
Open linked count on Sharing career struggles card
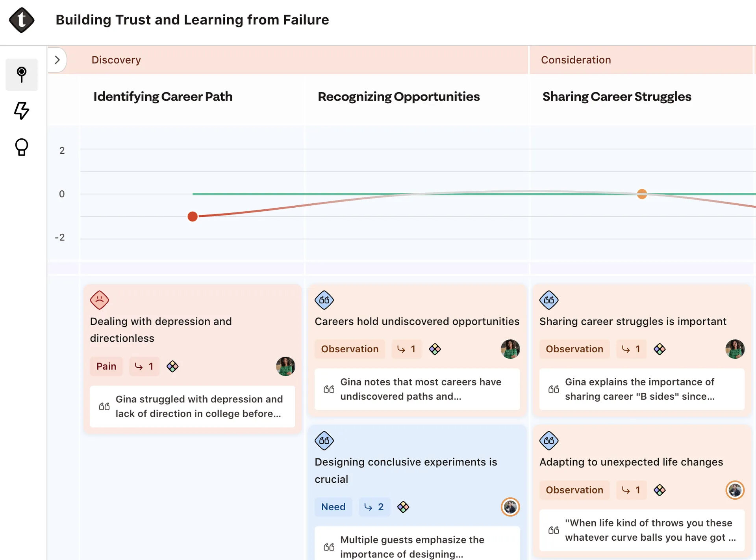(631, 349)
